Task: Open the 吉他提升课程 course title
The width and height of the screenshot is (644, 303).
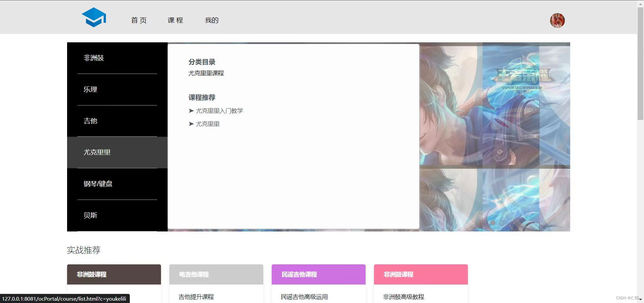Action: [196, 297]
